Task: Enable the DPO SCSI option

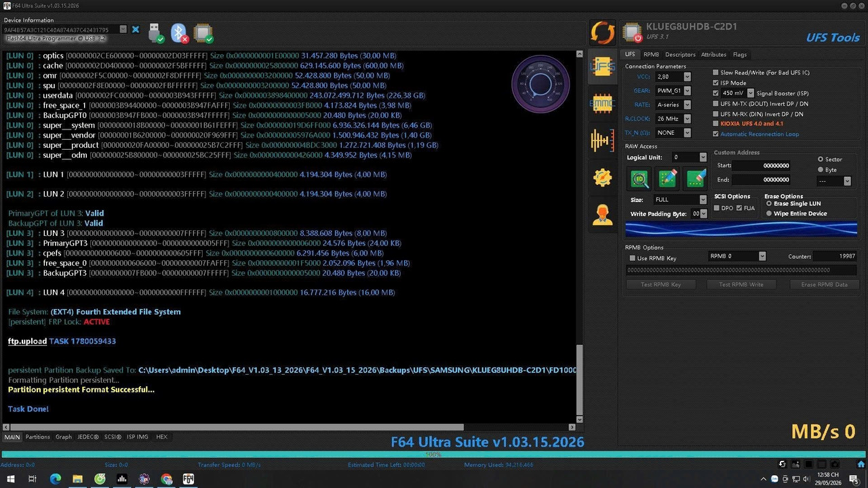Action: pos(717,208)
